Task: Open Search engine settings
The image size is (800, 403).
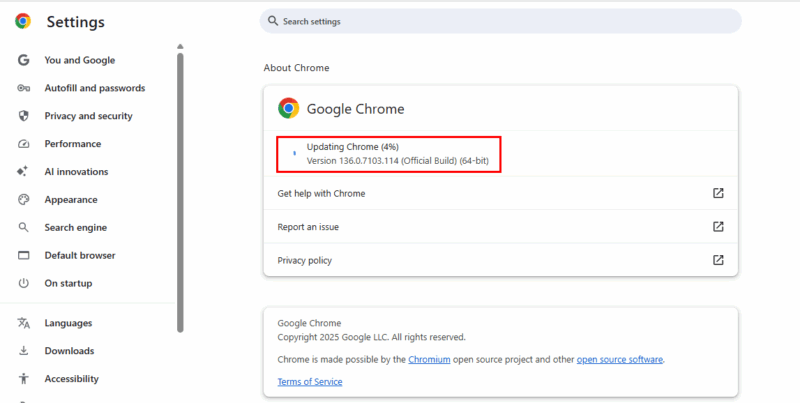Action: (x=76, y=228)
